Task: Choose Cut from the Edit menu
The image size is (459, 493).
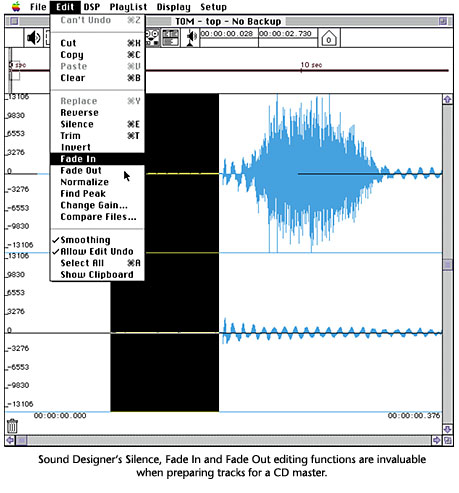Action: [x=97, y=43]
